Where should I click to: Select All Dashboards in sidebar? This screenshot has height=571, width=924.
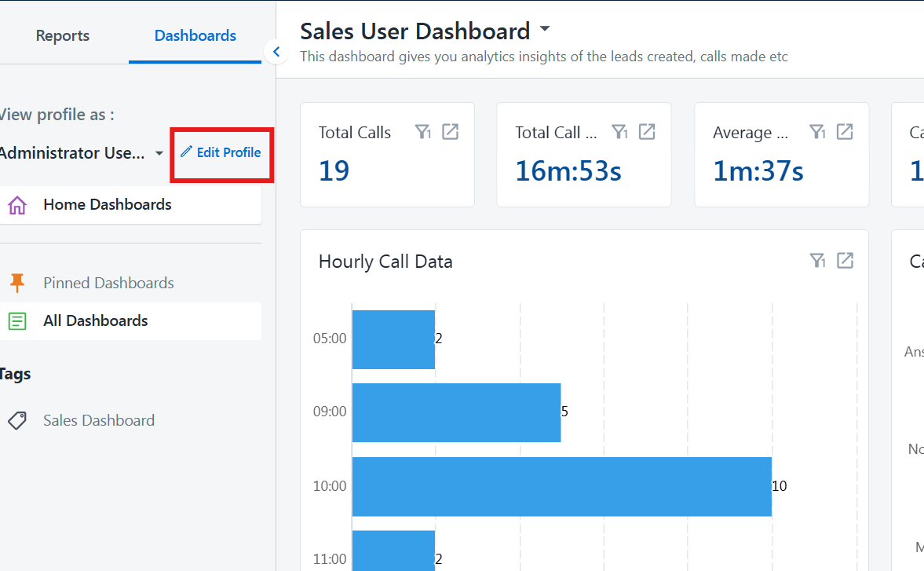point(95,320)
